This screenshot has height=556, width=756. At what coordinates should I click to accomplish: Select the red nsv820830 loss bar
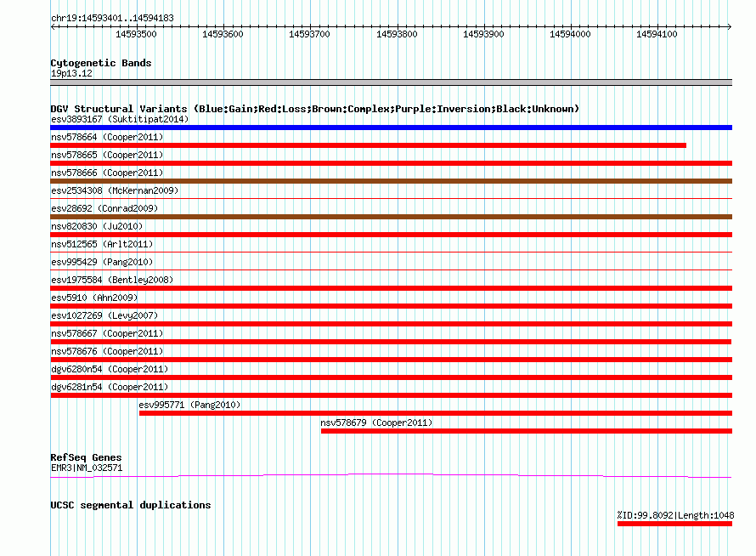click(391, 235)
